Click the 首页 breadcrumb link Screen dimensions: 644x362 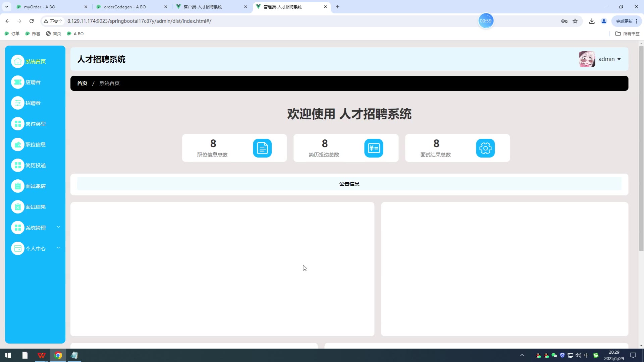coord(82,83)
